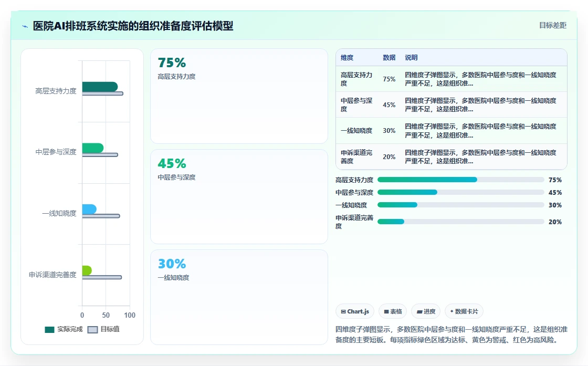
Task: Click the 表格 tag chip
Action: [393, 311]
